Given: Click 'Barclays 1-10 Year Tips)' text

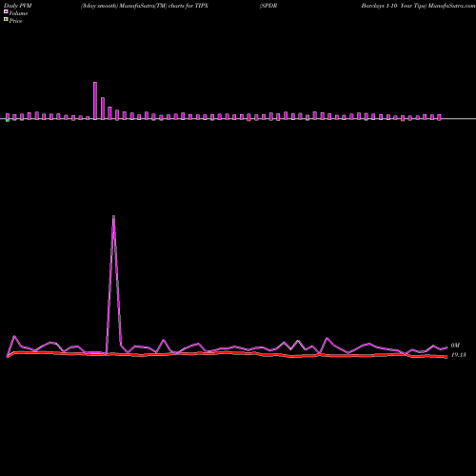Looking at the screenshot, I should point(393,6).
